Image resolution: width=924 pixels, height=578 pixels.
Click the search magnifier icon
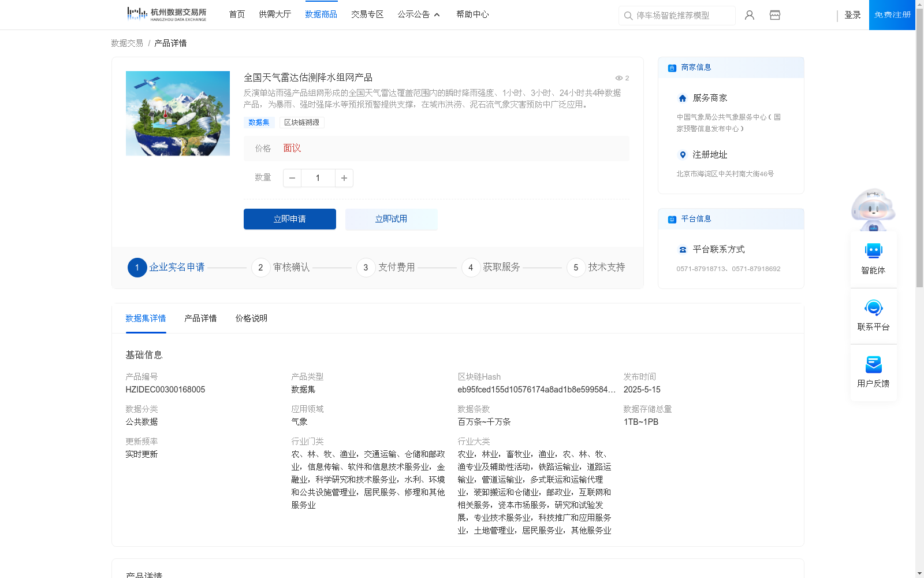click(x=628, y=16)
